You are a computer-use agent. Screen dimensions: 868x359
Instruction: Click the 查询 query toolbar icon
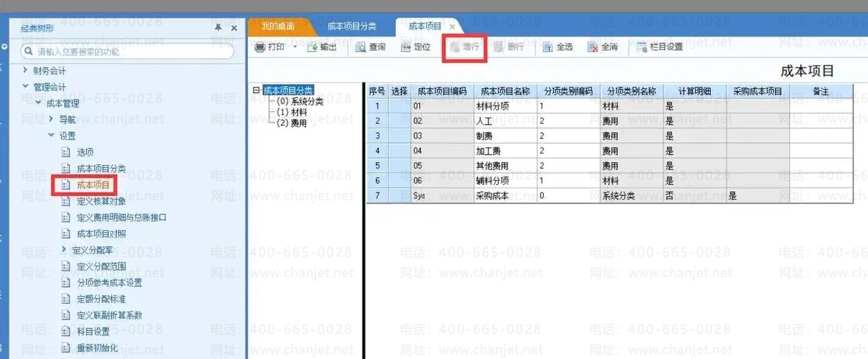click(361, 48)
